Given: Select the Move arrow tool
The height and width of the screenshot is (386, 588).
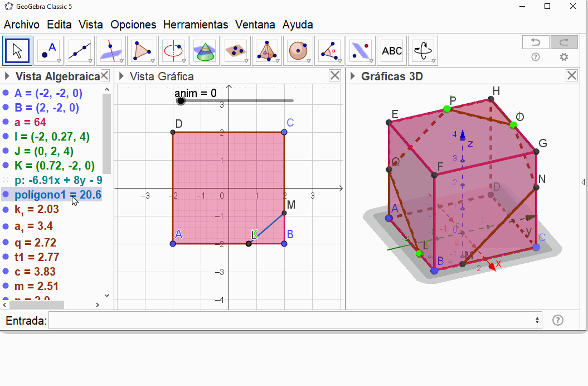Looking at the screenshot, I should pyautogui.click(x=17, y=51).
